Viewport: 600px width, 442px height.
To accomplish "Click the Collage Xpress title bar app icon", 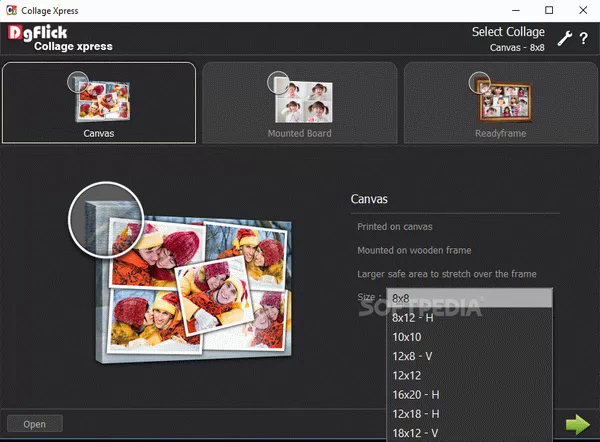I will coord(11,10).
